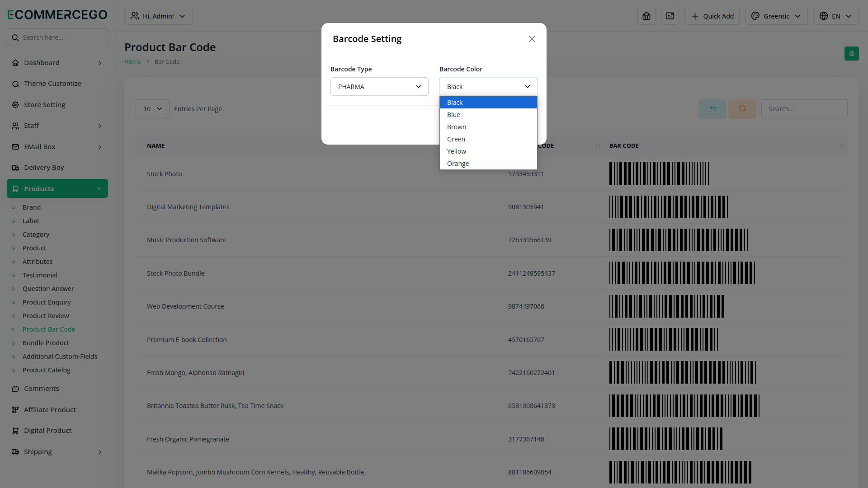This screenshot has width=868, height=488.
Task: Open the entries per page dropdown
Action: pyautogui.click(x=152, y=109)
